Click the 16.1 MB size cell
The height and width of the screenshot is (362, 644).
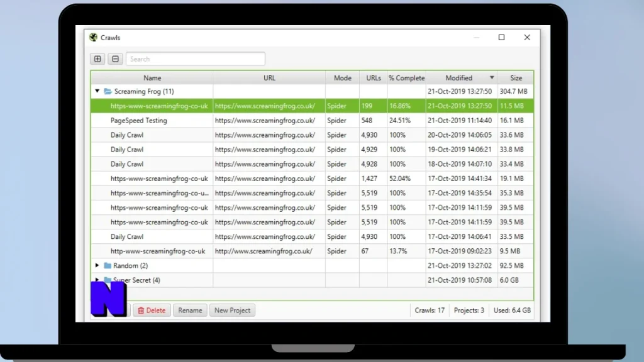pos(516,120)
